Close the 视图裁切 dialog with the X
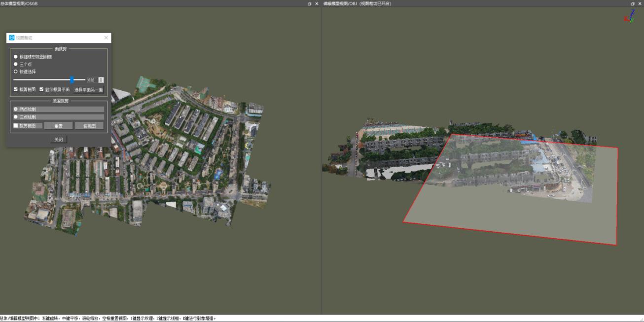The width and height of the screenshot is (644, 322). 106,37
